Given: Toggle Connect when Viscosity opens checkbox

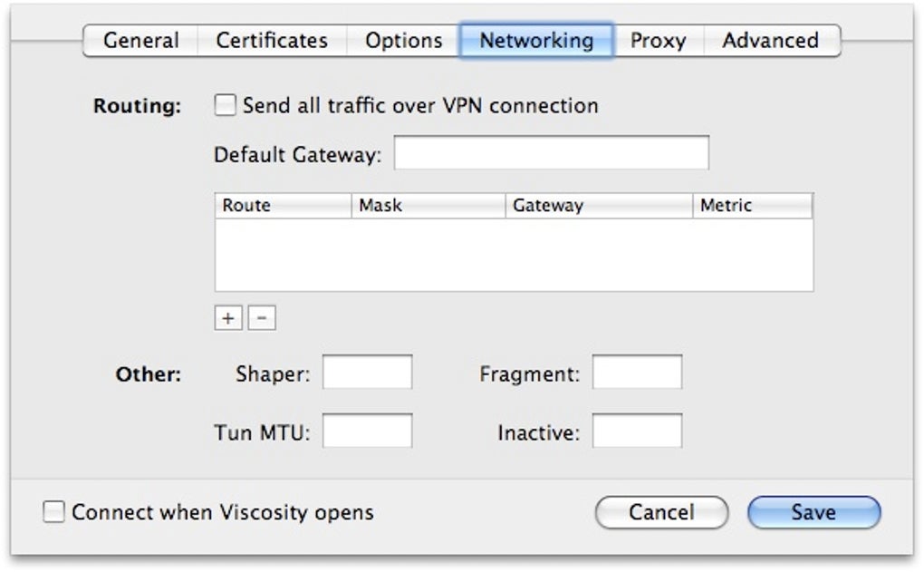Looking at the screenshot, I should point(55,513).
